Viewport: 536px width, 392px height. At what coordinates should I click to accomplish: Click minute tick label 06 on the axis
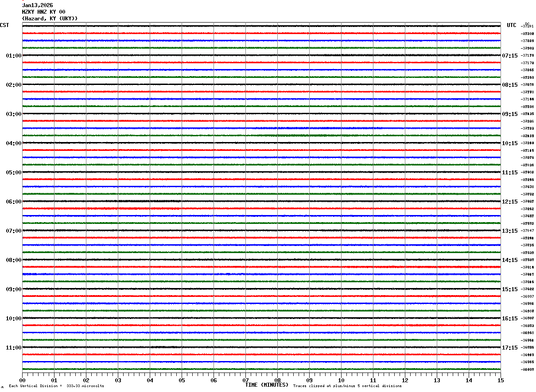coord(214,380)
